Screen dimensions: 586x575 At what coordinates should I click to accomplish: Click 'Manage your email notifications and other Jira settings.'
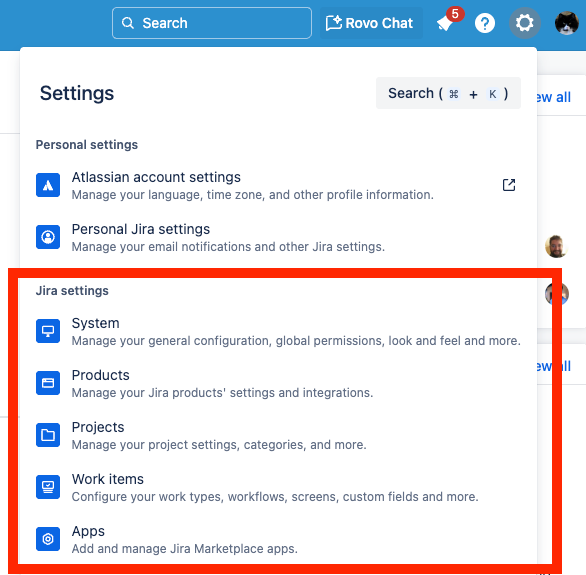coord(228,247)
